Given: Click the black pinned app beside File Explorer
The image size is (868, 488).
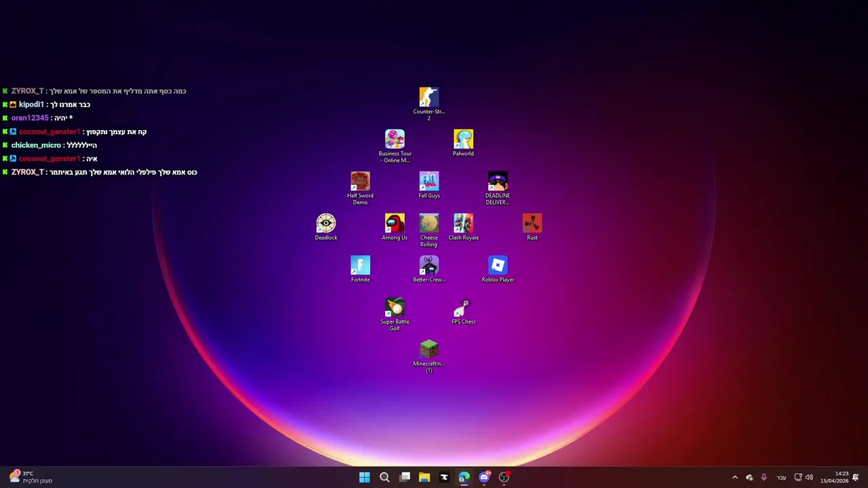Looking at the screenshot, I should [444, 477].
